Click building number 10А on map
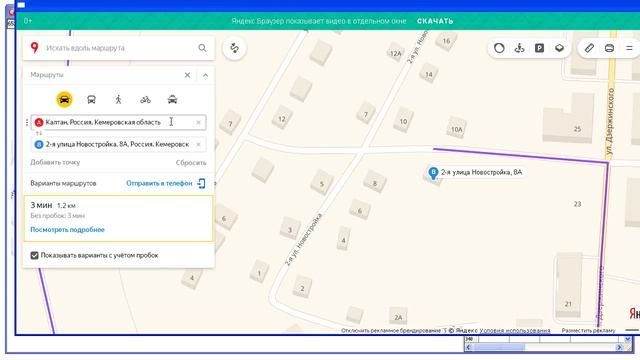The width and height of the screenshot is (640, 360). point(456,129)
